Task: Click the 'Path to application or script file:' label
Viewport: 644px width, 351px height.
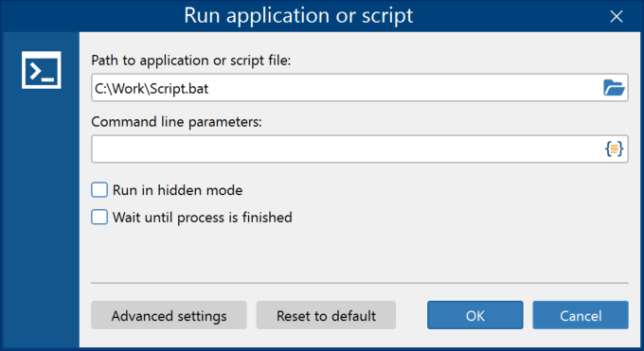Action: click(191, 61)
